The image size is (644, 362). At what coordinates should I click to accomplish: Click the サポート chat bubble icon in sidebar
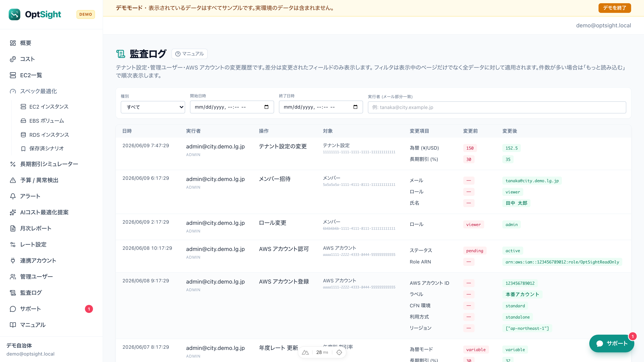[13, 309]
